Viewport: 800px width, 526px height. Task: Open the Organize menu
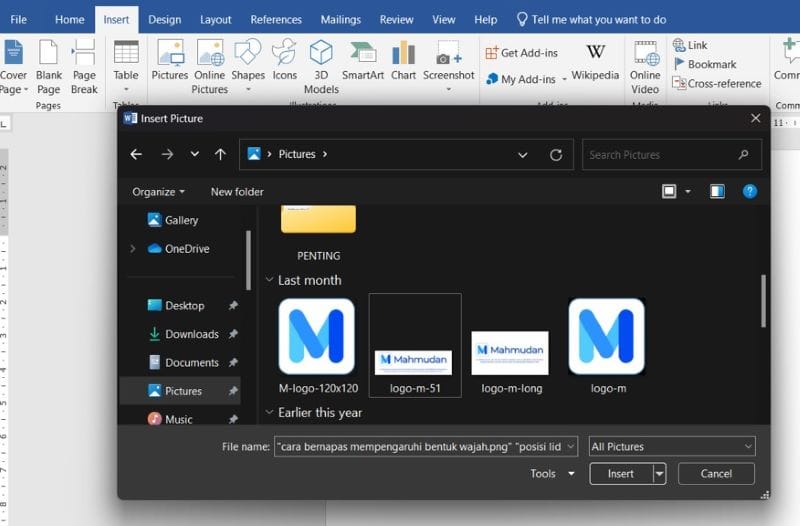pyautogui.click(x=158, y=192)
